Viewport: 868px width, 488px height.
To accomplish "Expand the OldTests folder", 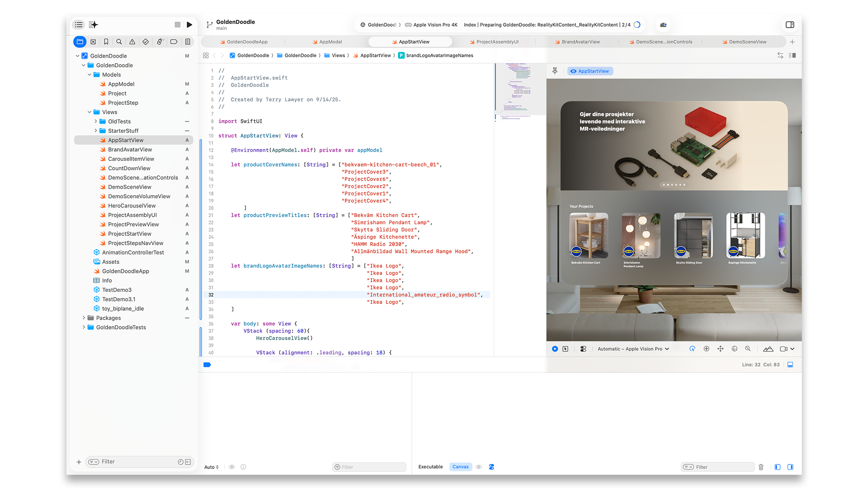I will [95, 122].
